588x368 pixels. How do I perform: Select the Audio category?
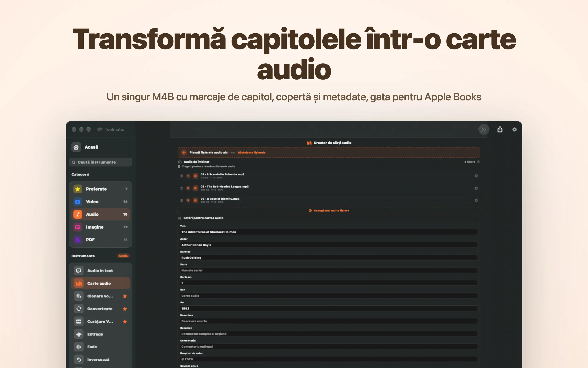pos(101,214)
